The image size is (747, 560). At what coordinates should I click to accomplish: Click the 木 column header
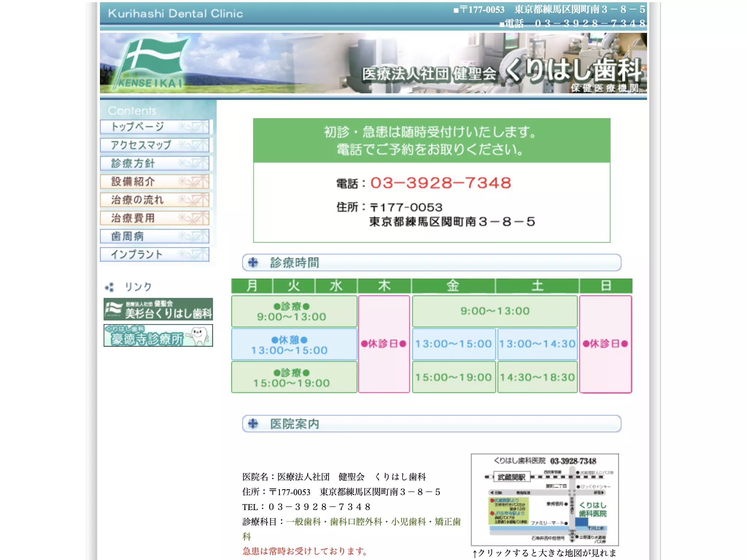384,286
